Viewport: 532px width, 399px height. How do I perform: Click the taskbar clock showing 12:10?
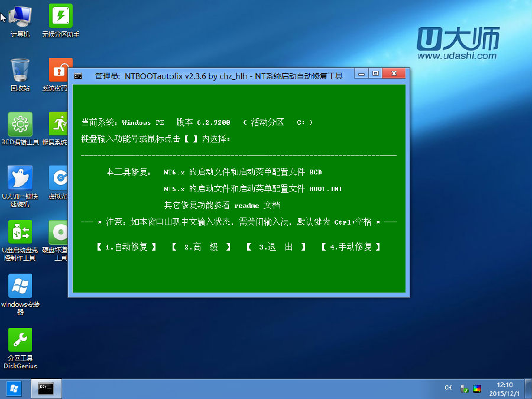[504, 388]
